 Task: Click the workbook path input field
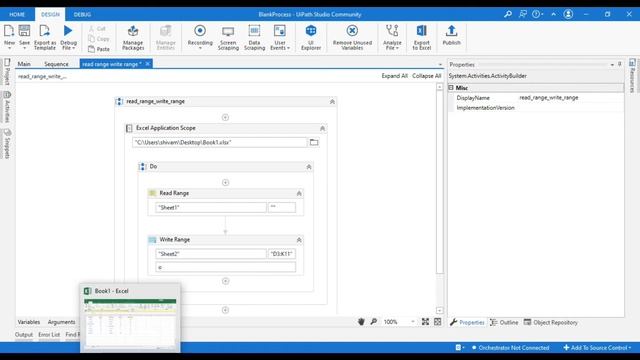220,142
